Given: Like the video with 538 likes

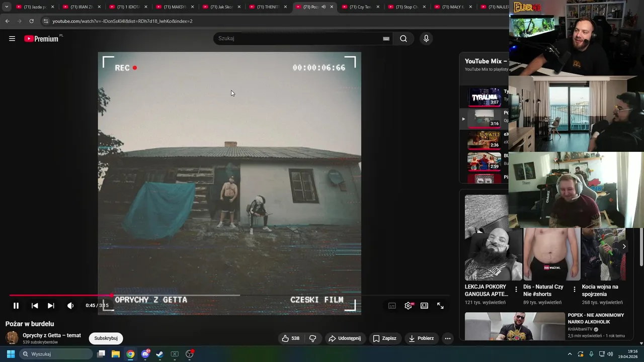Looking at the screenshot, I should coord(291,338).
